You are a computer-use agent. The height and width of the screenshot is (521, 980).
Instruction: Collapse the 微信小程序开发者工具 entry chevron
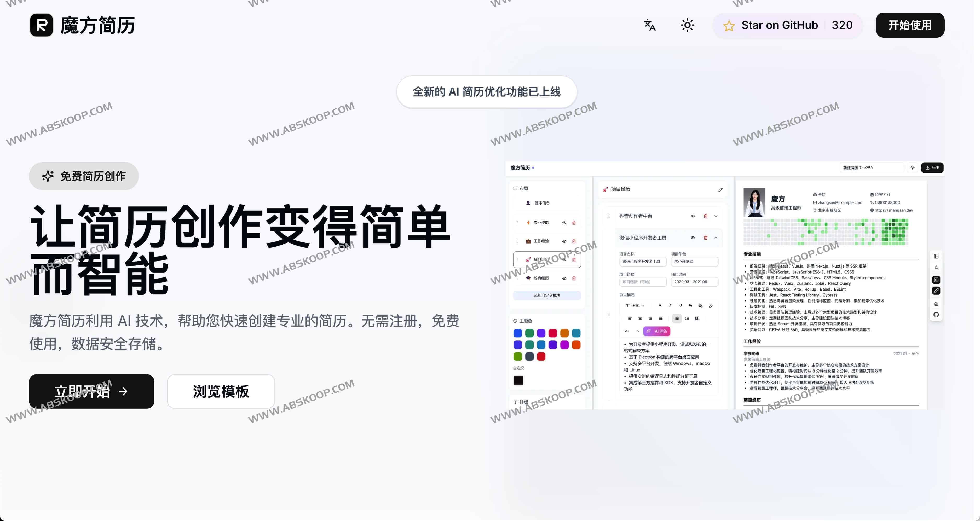tap(716, 238)
